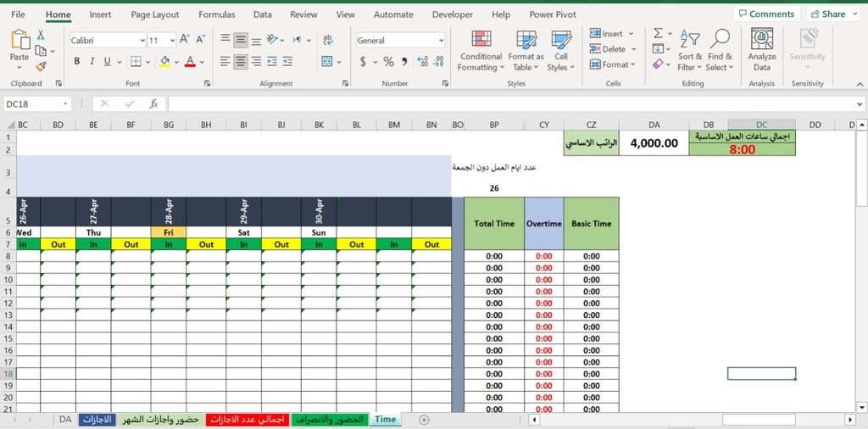Viewport: 868px width, 429px height.
Task: Expand the Fill Color dropdown arrow
Action: [176, 62]
